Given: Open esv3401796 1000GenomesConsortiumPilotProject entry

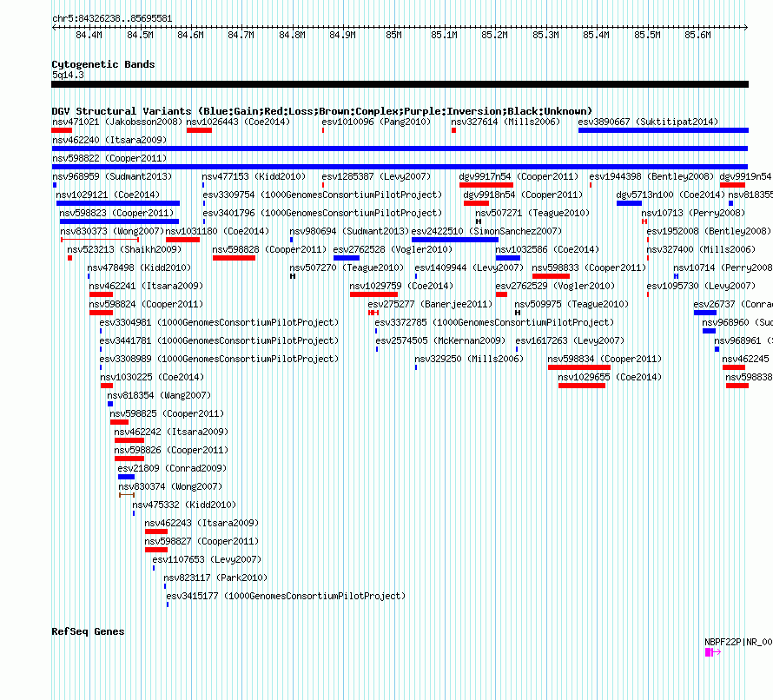Looking at the screenshot, I should [322, 213].
